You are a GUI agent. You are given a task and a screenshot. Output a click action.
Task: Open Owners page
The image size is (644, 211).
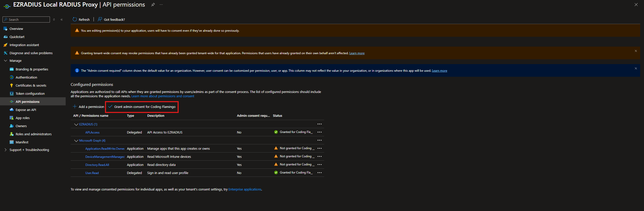click(x=21, y=126)
